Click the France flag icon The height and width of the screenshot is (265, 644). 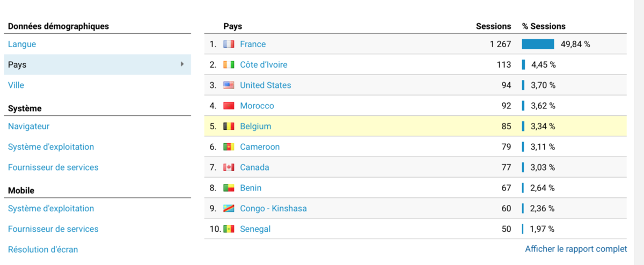point(229,45)
